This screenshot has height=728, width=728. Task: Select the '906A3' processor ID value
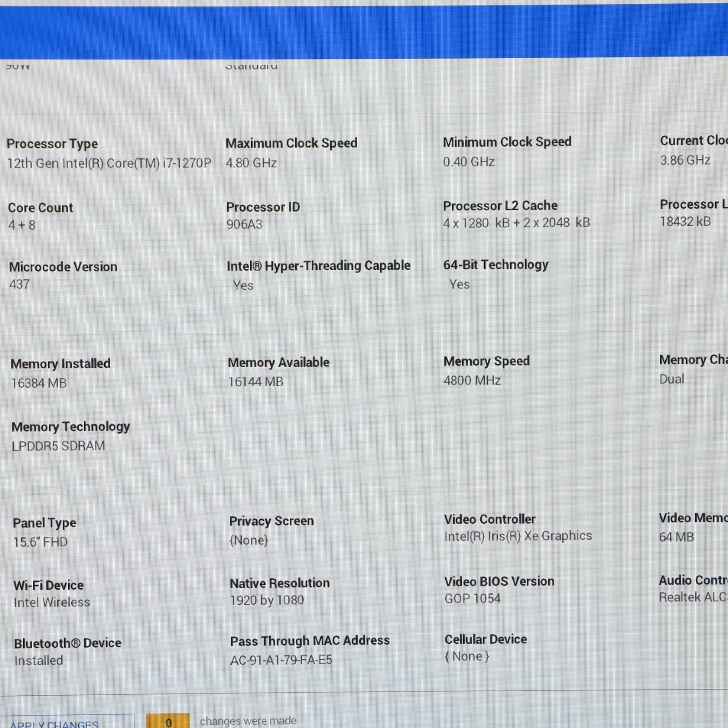[x=244, y=224]
